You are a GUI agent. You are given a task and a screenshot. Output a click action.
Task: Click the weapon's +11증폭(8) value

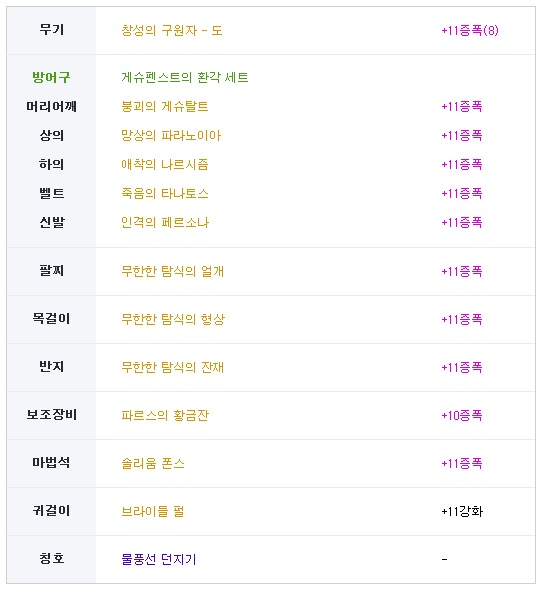pyautogui.click(x=470, y=30)
